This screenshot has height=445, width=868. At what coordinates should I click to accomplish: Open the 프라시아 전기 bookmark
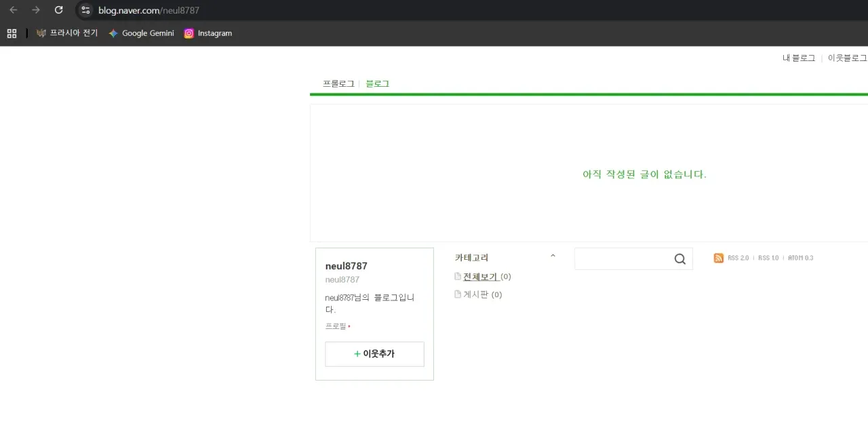[66, 33]
